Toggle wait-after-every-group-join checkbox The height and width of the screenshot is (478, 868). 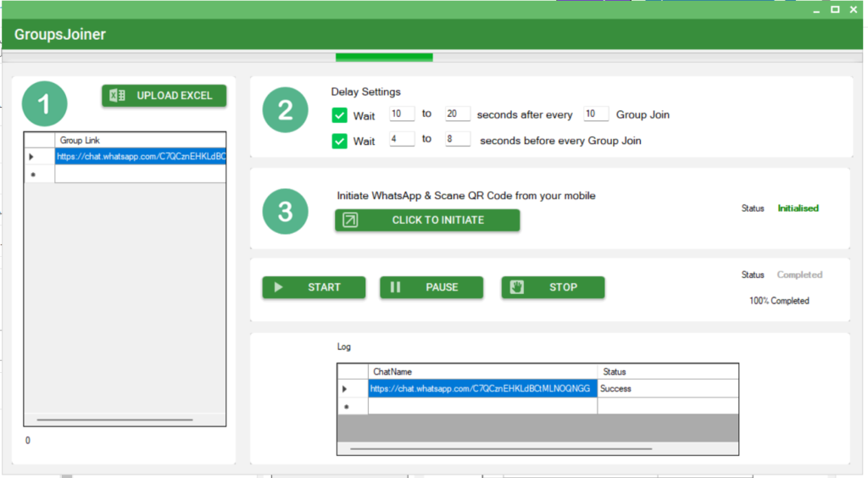339,115
